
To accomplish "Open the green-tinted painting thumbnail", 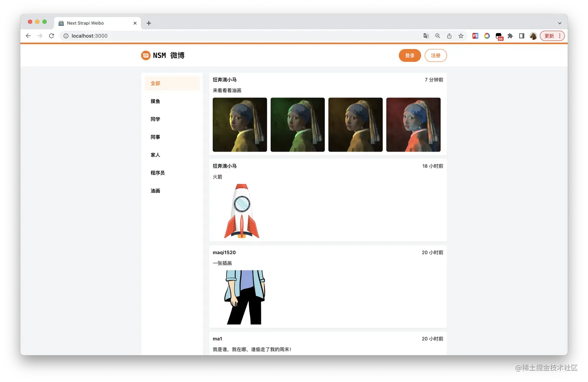I will coord(297,125).
